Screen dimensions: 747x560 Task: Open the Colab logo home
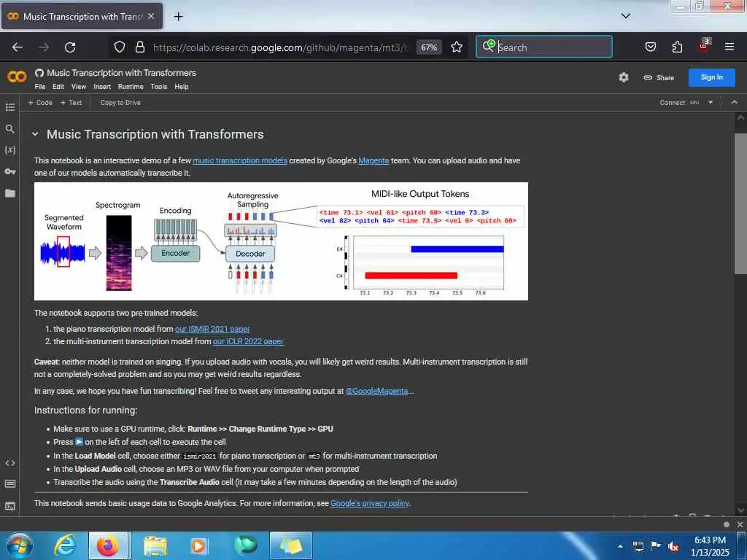point(17,76)
